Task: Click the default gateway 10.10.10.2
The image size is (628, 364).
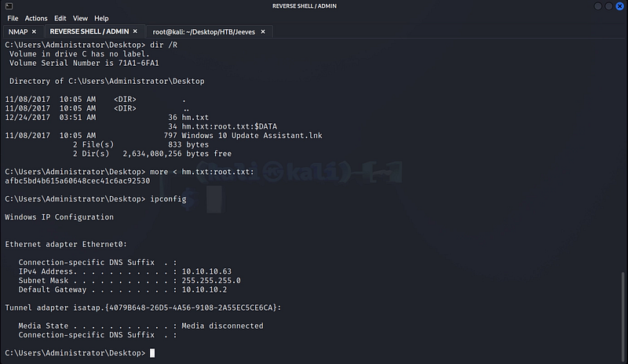Action: (x=204, y=289)
